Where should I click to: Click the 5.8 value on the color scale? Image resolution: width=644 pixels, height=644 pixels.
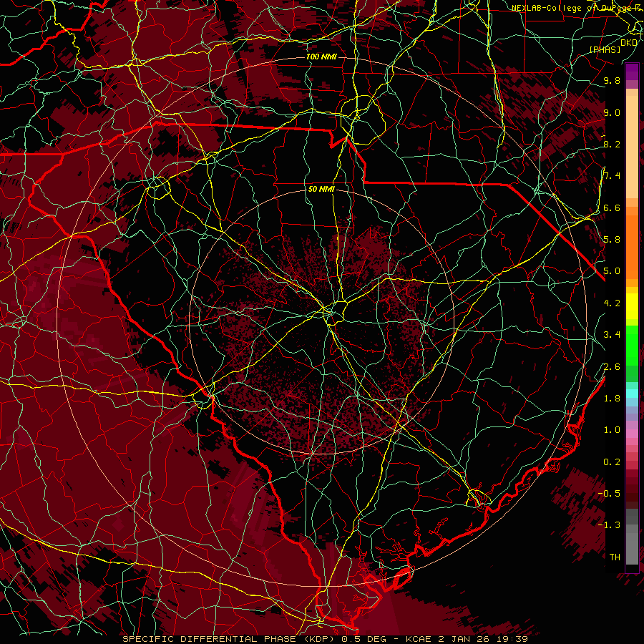612,240
